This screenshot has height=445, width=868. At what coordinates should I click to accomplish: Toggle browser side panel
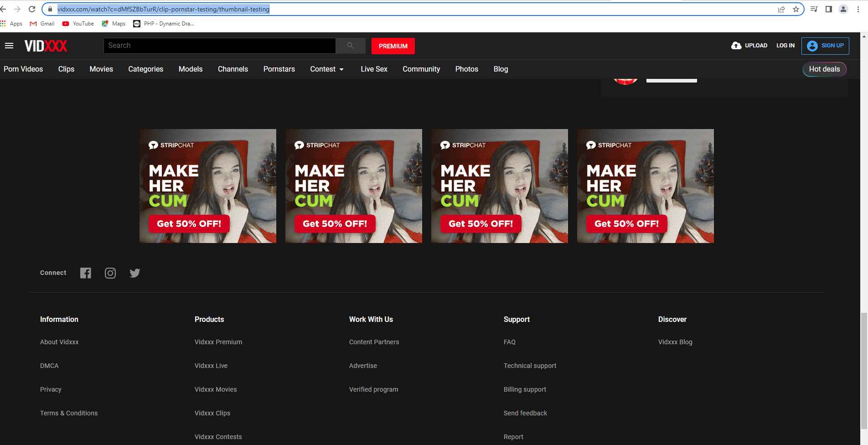point(829,9)
